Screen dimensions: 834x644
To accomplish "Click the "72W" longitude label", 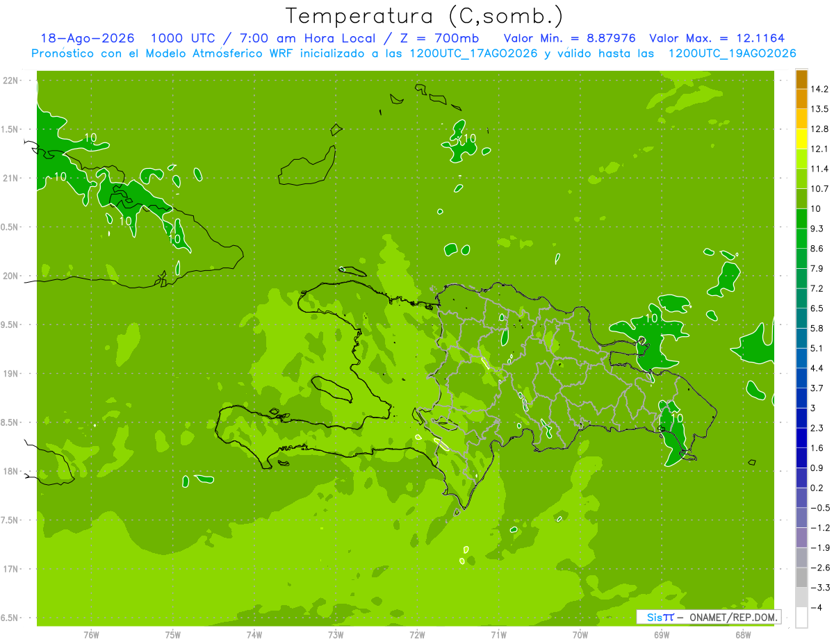I will coord(417,635).
